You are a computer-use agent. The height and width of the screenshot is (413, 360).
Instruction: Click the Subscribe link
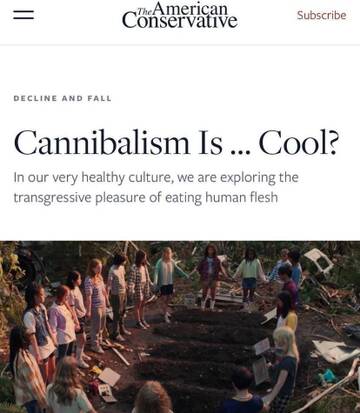(321, 15)
